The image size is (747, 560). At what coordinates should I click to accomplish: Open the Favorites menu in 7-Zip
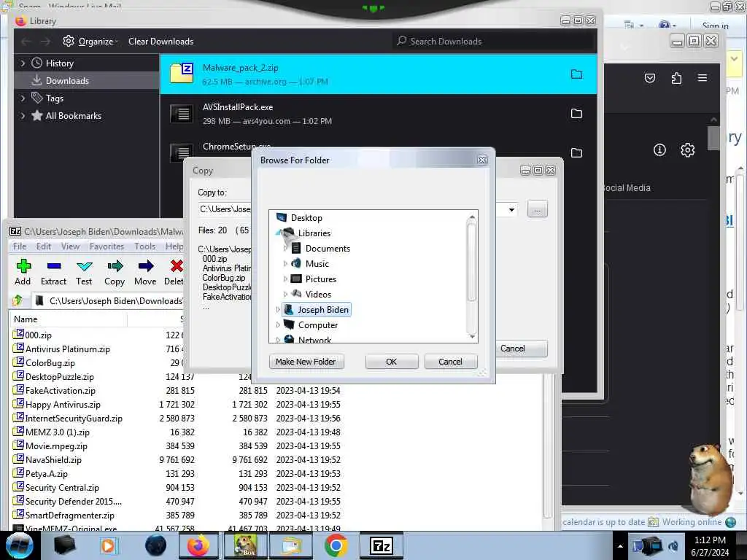(107, 246)
